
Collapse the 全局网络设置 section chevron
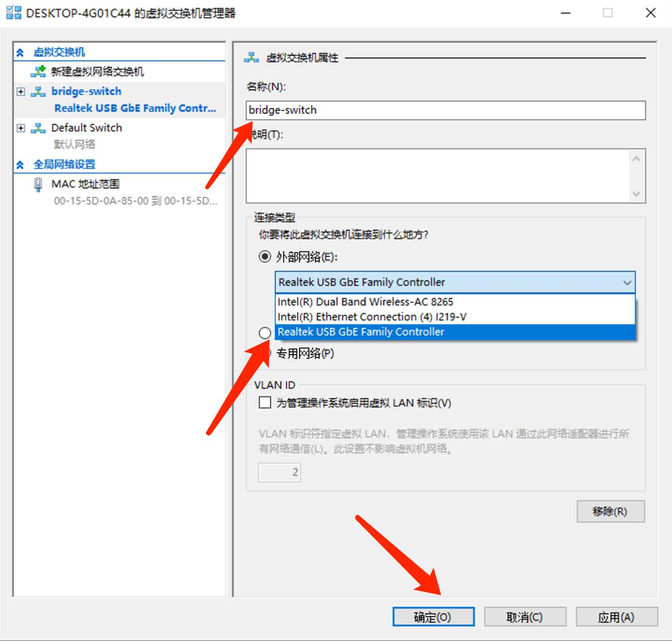20,164
